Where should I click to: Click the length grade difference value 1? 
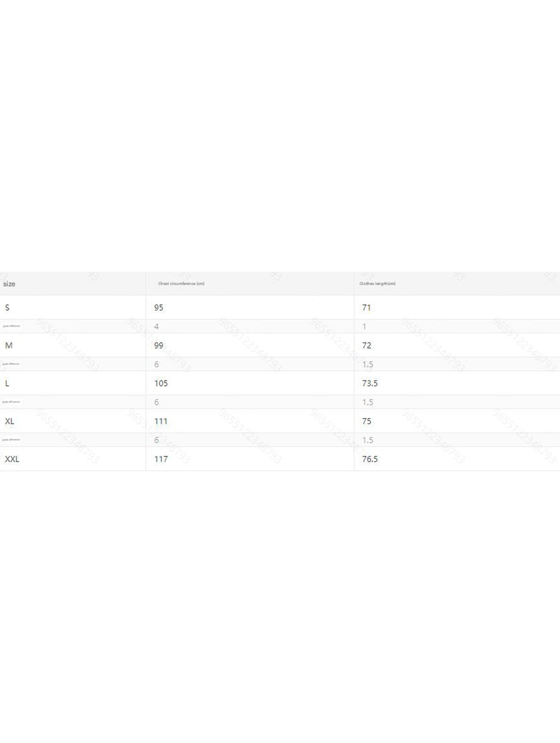click(x=364, y=327)
